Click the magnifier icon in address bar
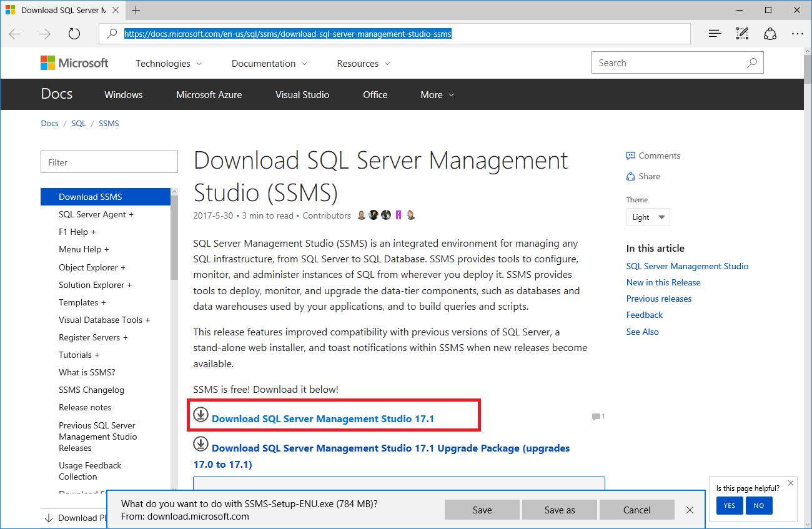Viewport: 812px width, 529px height. (x=112, y=34)
